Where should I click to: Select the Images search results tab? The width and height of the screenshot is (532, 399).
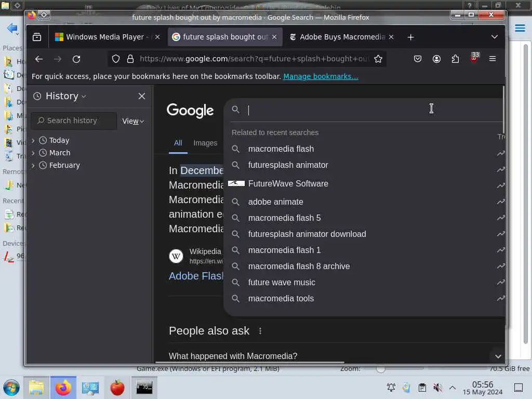[205, 143]
